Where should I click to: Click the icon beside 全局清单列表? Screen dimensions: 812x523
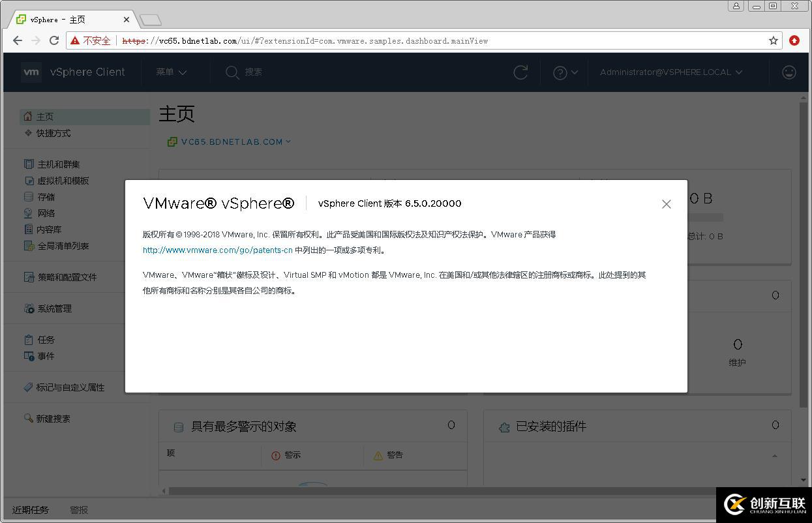pos(29,246)
